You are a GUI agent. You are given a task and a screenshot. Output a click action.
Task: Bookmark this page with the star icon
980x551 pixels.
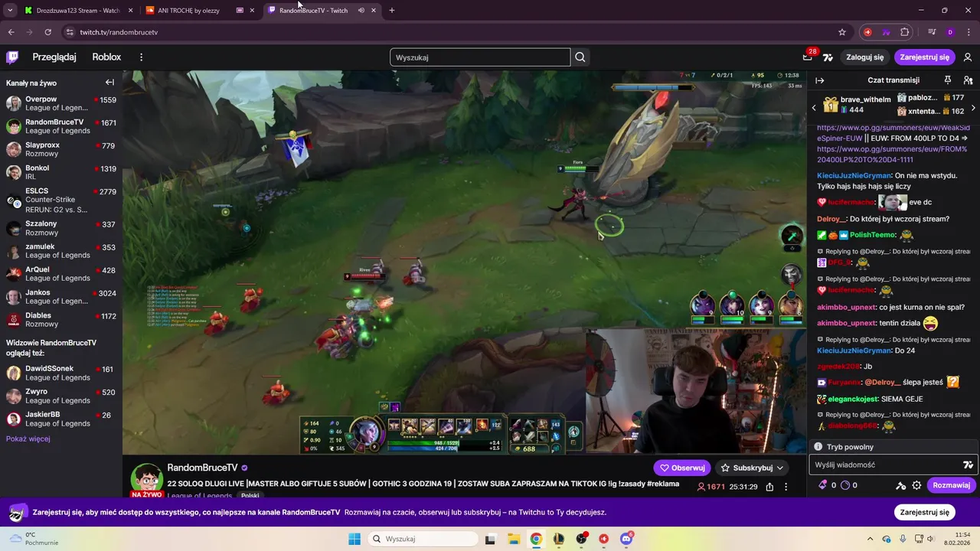842,32
